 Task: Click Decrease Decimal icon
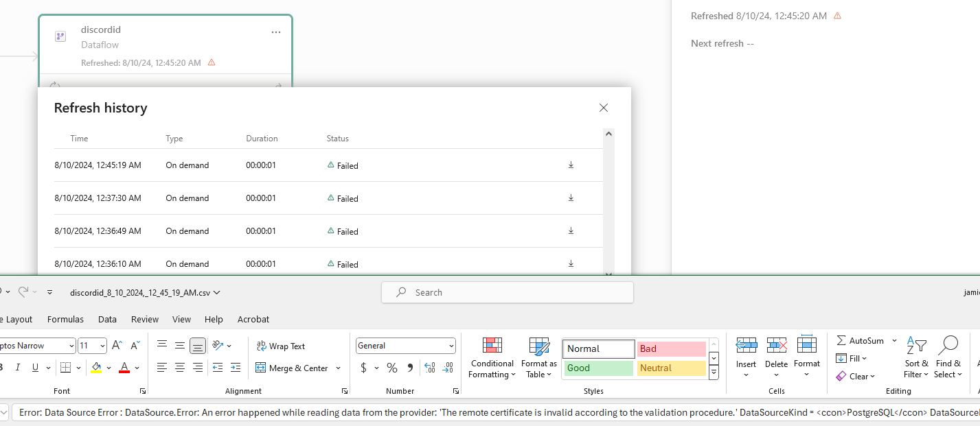point(447,368)
